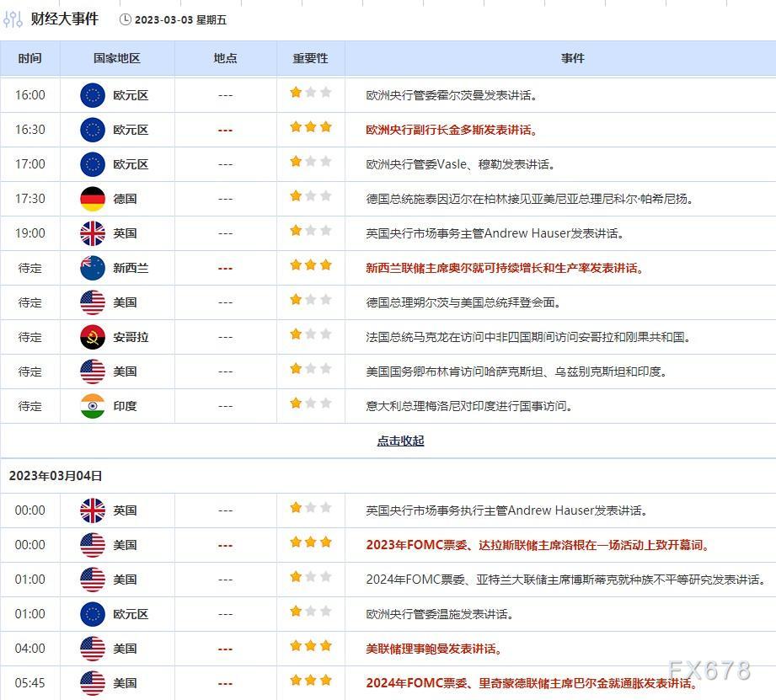Click the Eurozone flag in the 16:30 row
Image resolution: width=776 pixels, height=700 pixels.
[x=93, y=130]
